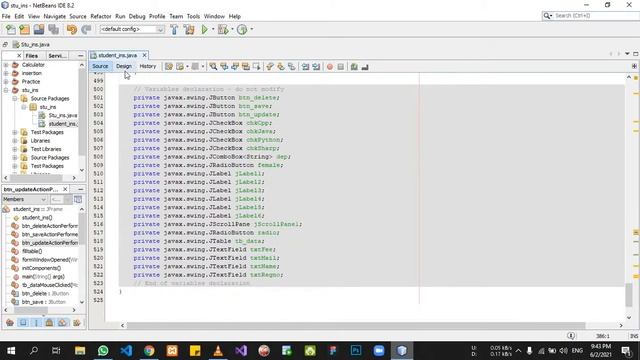This screenshot has height=360, width=640.
Task: Click the New Project toolbar icon
Action: [24, 29]
